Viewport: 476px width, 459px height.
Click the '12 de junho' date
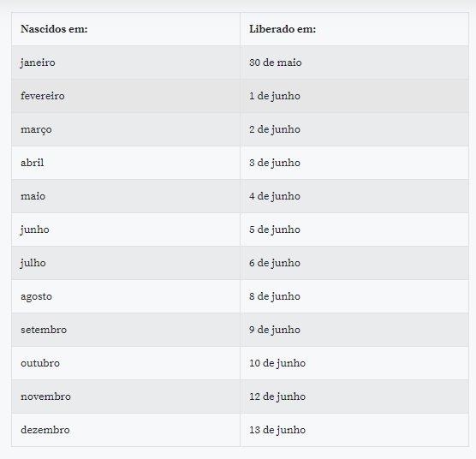click(277, 396)
